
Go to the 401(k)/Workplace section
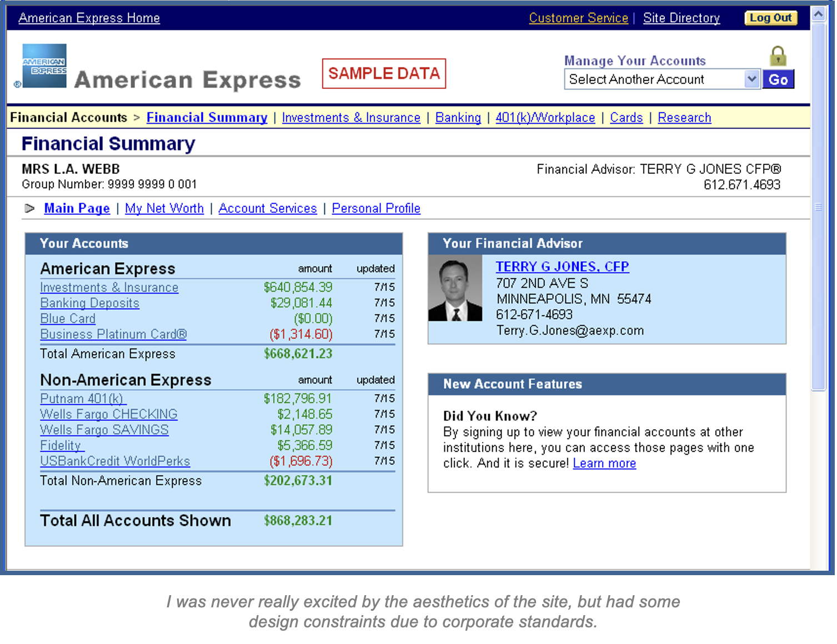[545, 118]
